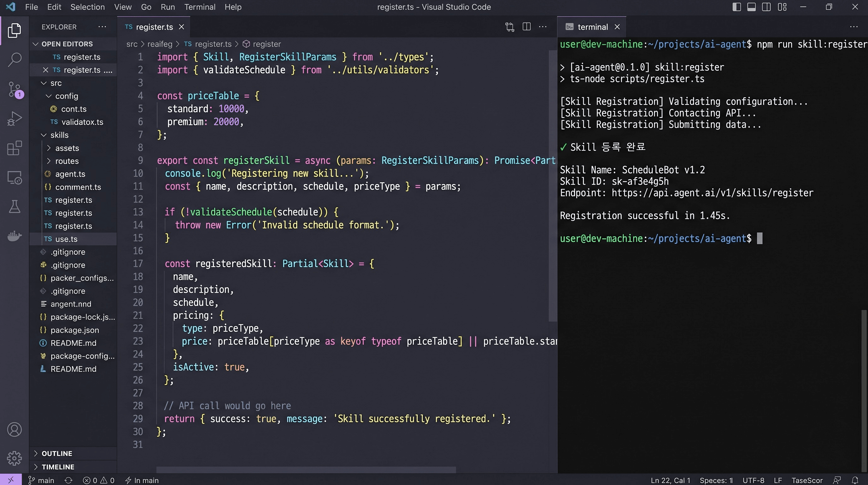Open Source Control view with badge
The width and height of the screenshot is (868, 485).
click(15, 89)
